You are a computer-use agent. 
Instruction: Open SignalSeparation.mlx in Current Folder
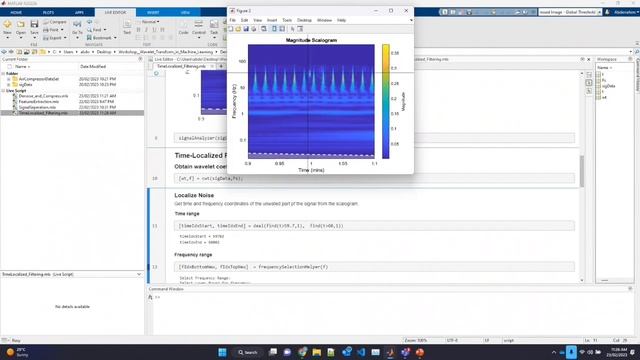(x=37, y=107)
